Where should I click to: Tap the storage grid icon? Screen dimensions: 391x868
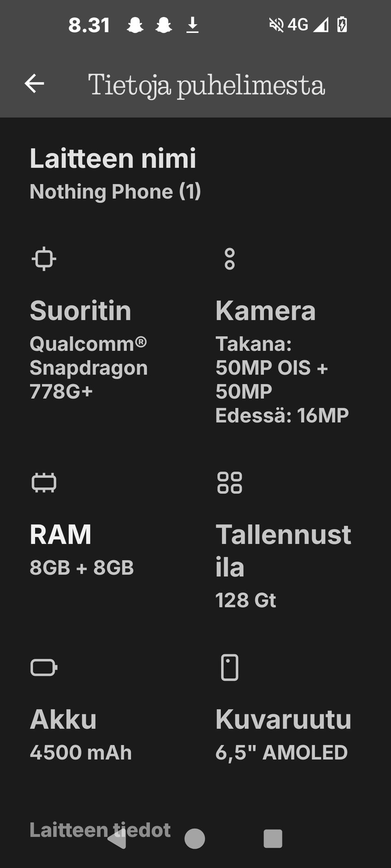pyautogui.click(x=230, y=483)
